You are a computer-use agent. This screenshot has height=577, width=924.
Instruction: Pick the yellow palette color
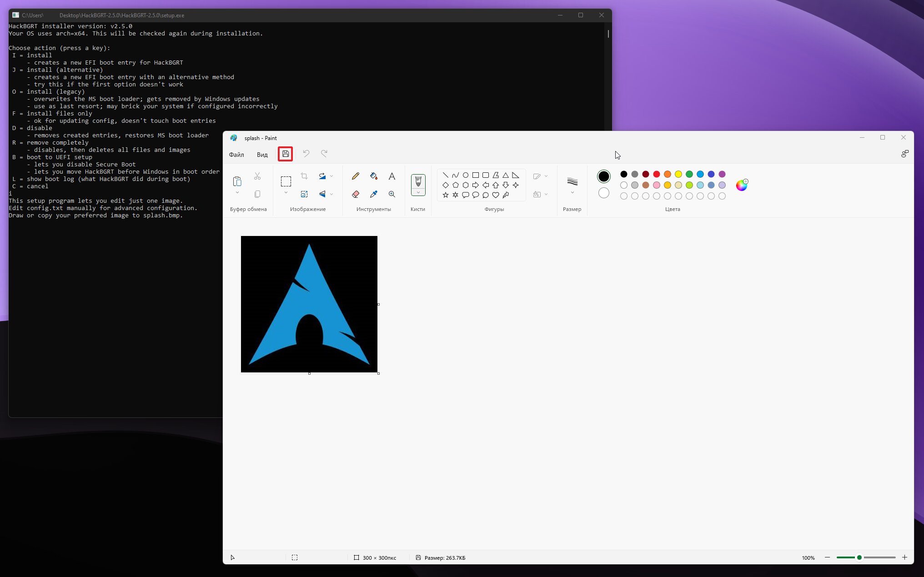pyautogui.click(x=678, y=174)
